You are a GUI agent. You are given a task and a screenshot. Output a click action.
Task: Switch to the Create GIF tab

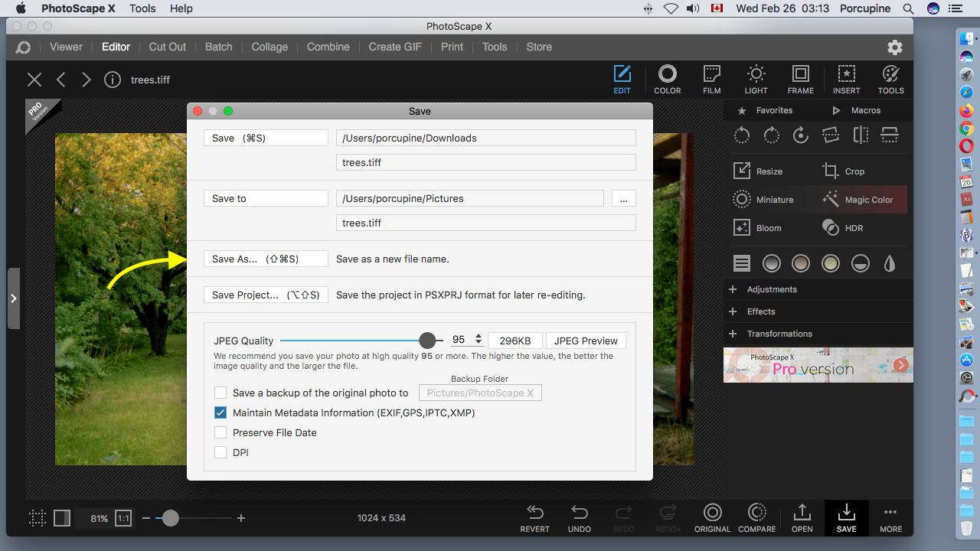(395, 47)
